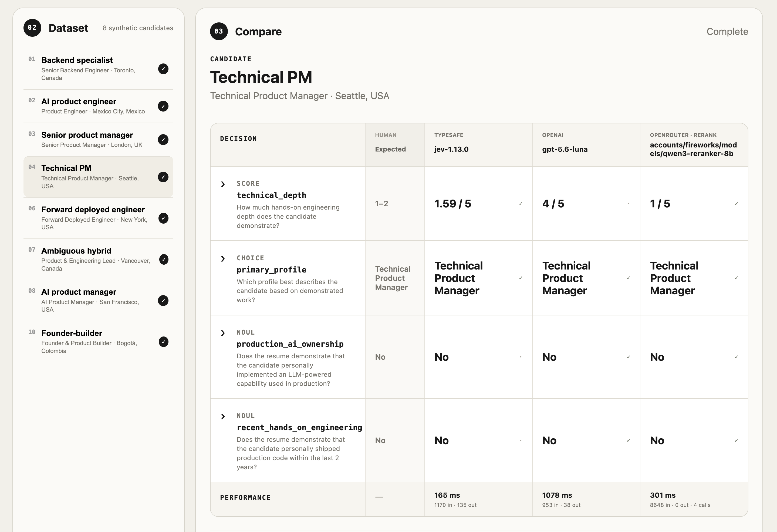Click the 02 step badge beside Dataset
Viewport: 777px width, 532px height.
pyautogui.click(x=32, y=28)
